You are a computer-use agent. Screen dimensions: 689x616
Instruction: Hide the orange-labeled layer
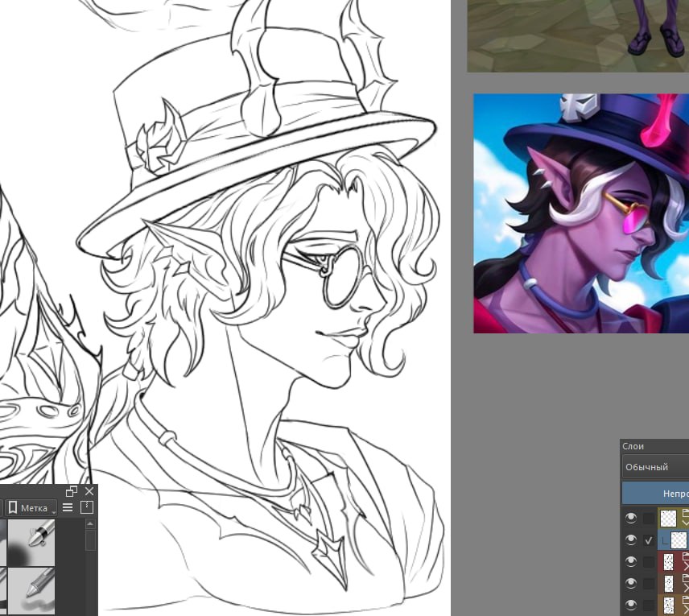point(631,605)
